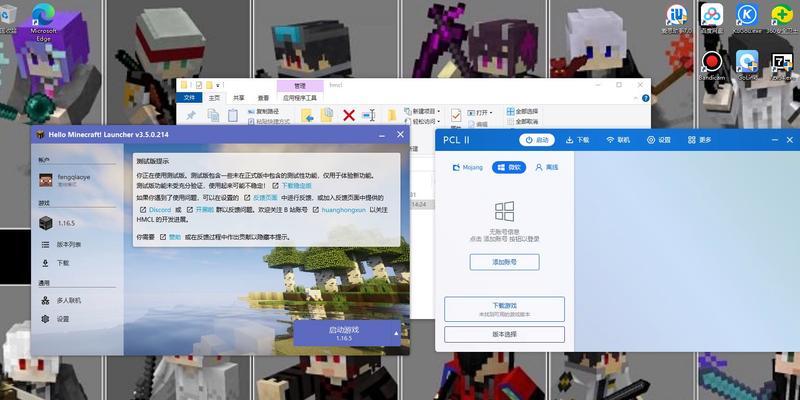Open the blue K desktop shortcut
800x400 pixels.
(747, 19)
